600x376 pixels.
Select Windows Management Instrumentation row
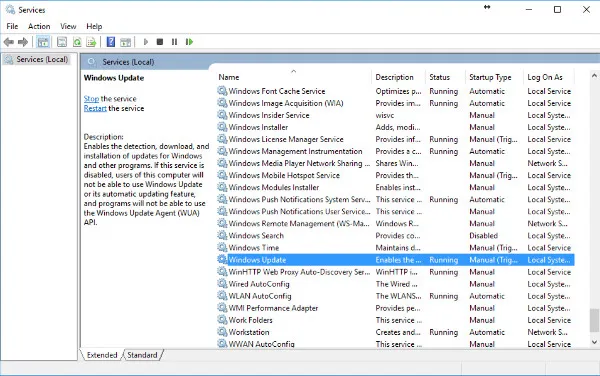(x=395, y=151)
